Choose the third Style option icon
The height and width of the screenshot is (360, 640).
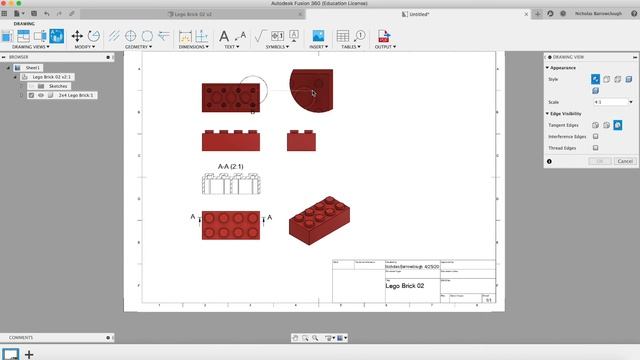click(618, 79)
